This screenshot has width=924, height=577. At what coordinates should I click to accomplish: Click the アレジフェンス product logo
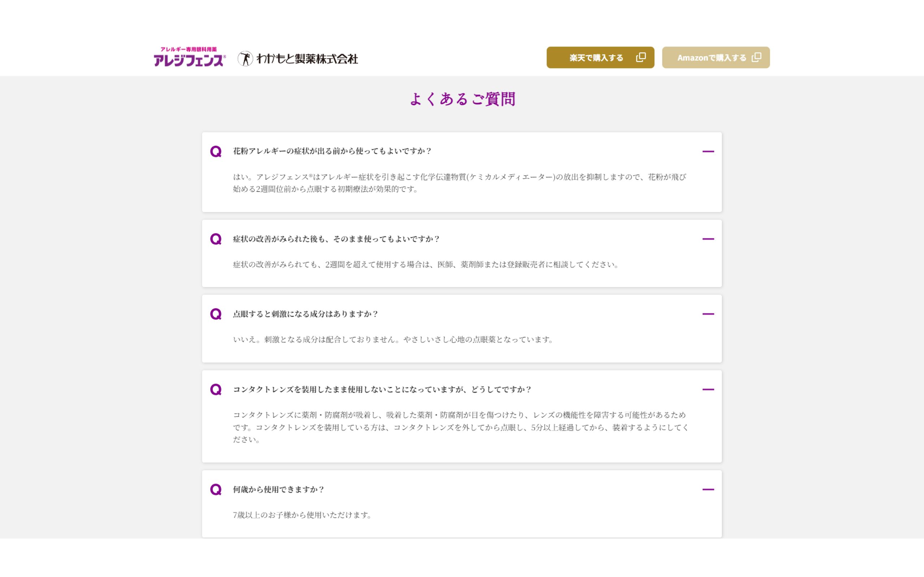tap(189, 57)
